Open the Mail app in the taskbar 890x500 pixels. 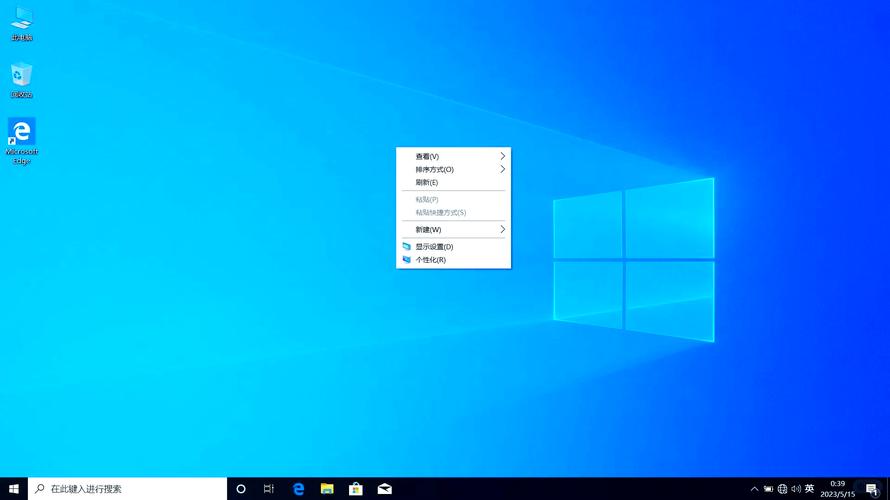pos(384,489)
